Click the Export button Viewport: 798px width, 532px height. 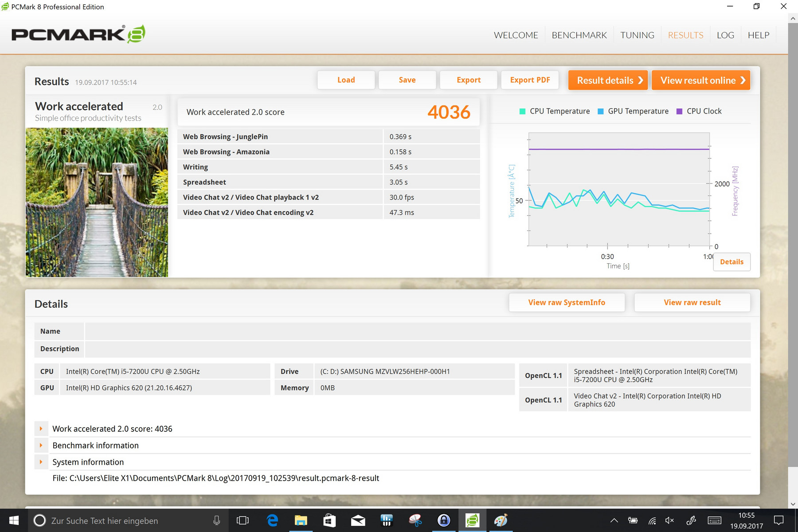point(469,80)
